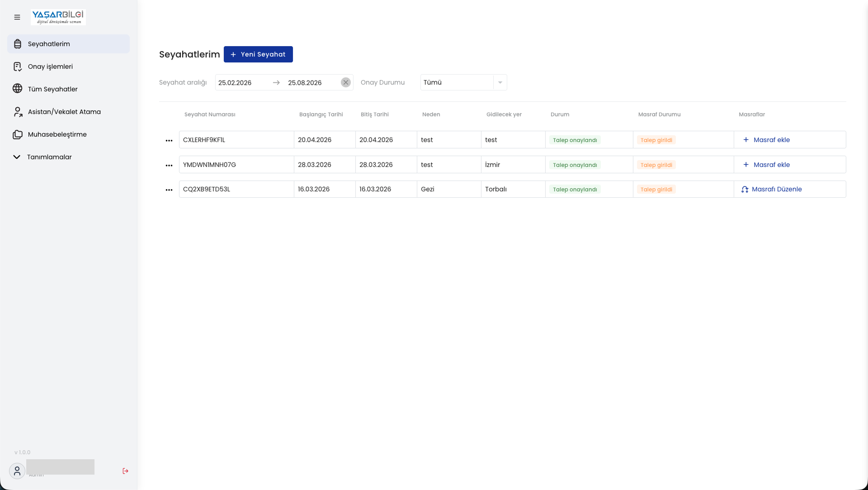This screenshot has width=868, height=490.
Task: Click the Gidilecek yer column header
Action: pos(504,114)
